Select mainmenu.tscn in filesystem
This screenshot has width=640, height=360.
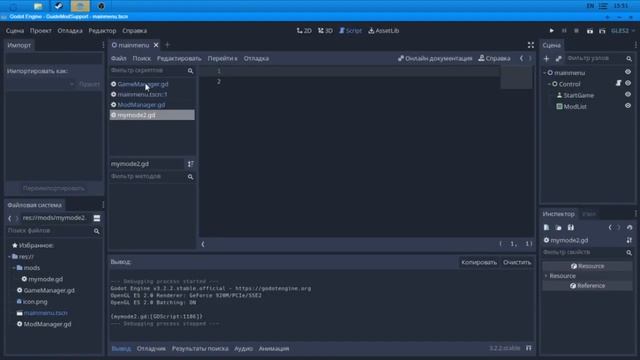pos(45,313)
